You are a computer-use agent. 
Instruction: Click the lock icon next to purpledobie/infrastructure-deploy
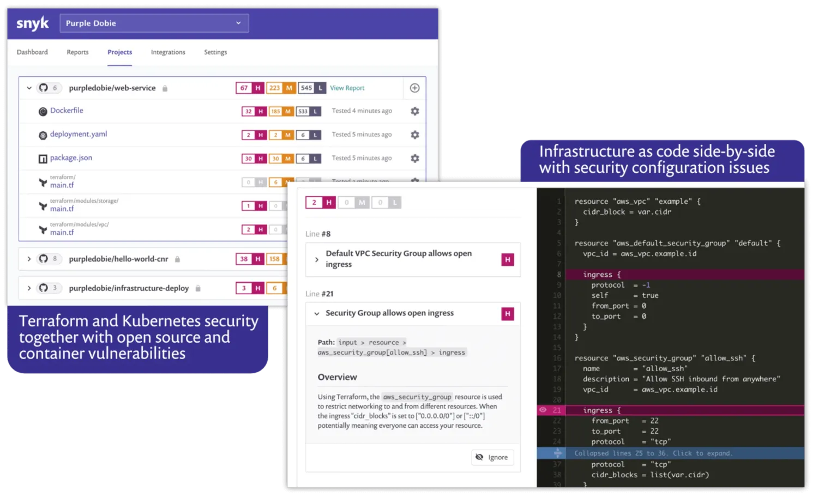[198, 288]
